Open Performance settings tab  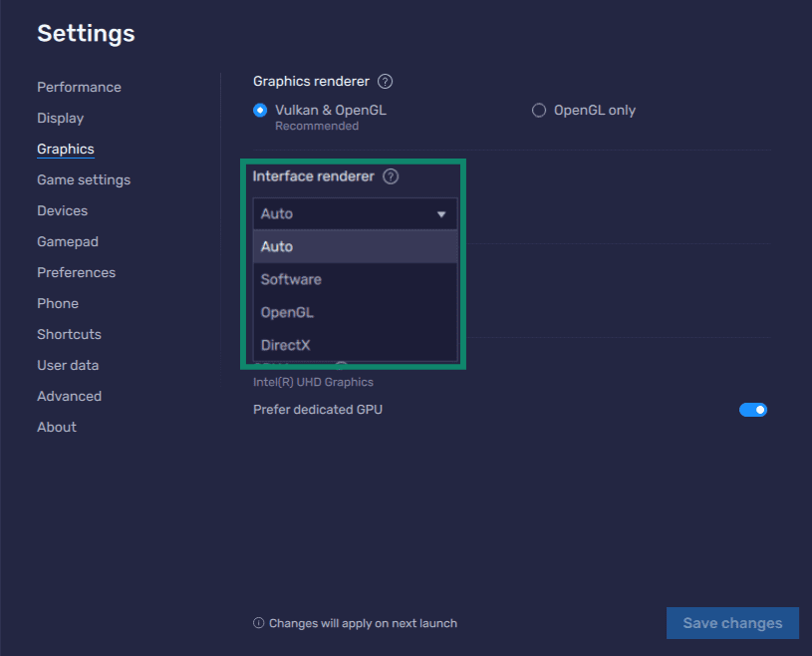click(x=80, y=87)
